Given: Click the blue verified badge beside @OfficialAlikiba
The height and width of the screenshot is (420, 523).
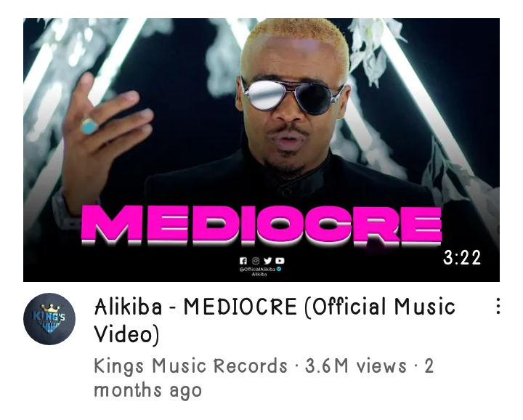Looking at the screenshot, I should pos(279,269).
